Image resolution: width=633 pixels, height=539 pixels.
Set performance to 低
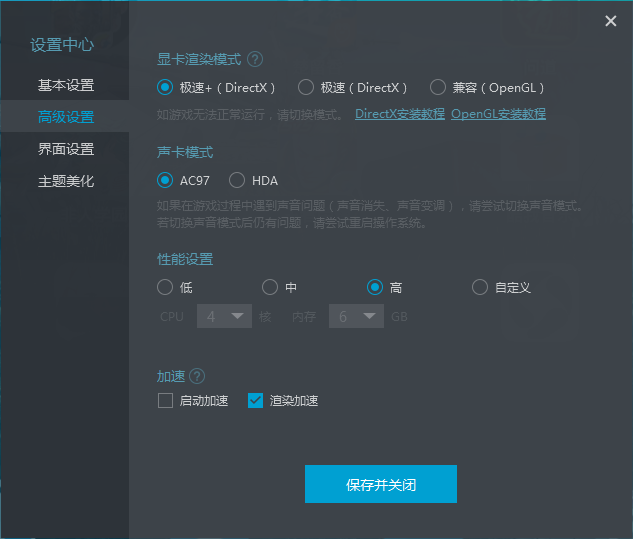(166, 287)
